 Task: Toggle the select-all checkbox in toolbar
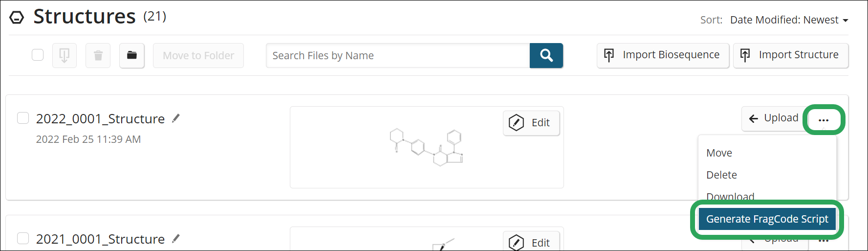[38, 55]
